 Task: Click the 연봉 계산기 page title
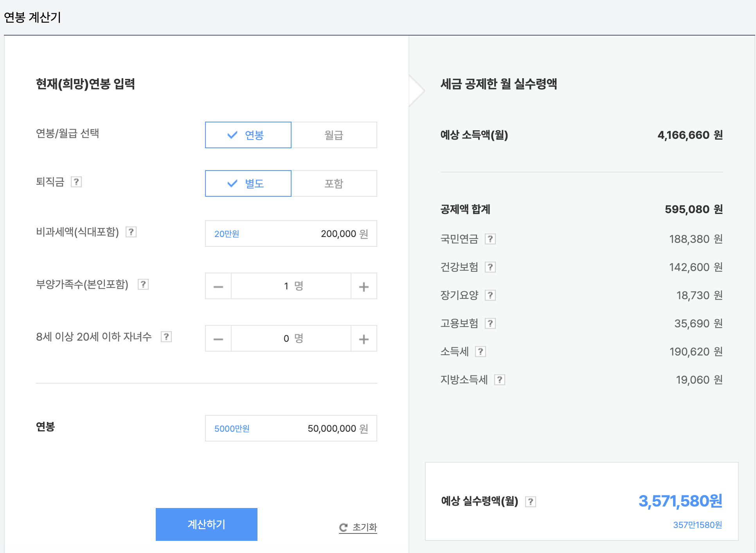tap(32, 17)
